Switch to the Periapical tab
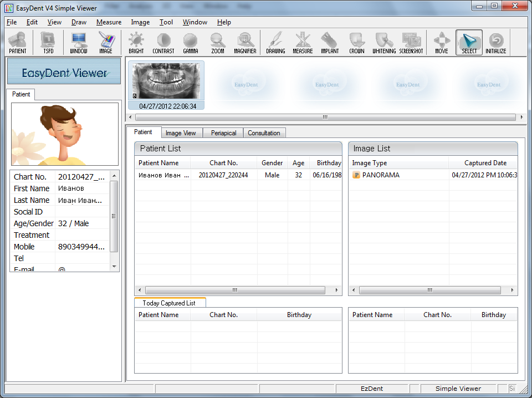 click(x=223, y=133)
